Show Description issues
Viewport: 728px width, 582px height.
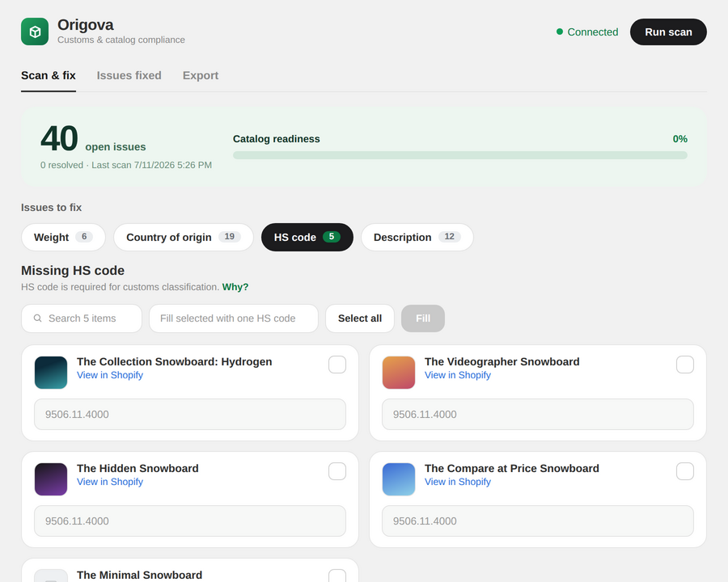pos(417,237)
